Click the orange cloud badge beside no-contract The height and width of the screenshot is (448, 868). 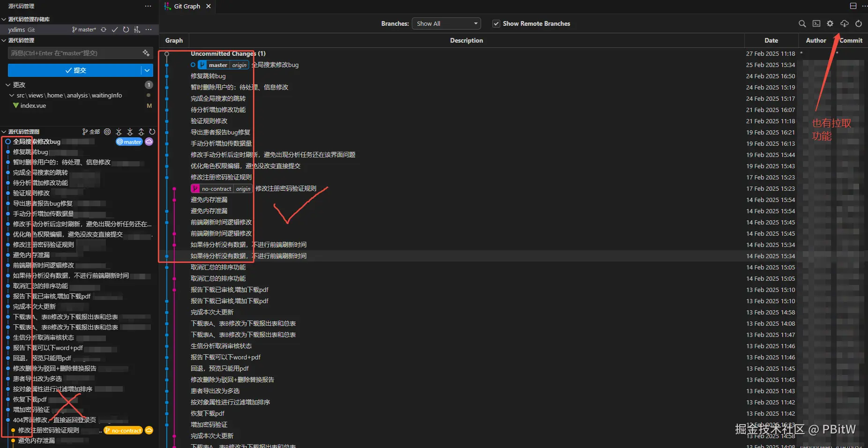pyautogui.click(x=149, y=430)
